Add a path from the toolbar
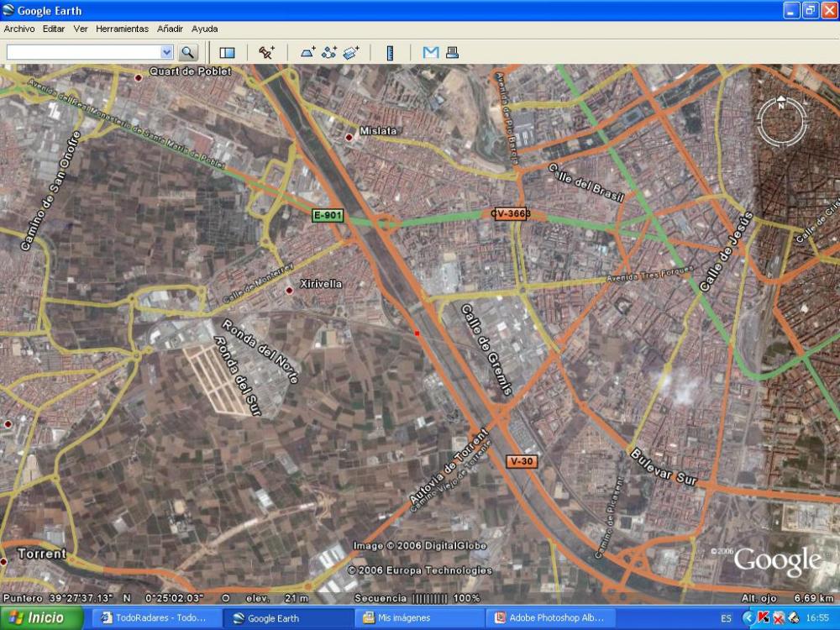 tap(329, 52)
